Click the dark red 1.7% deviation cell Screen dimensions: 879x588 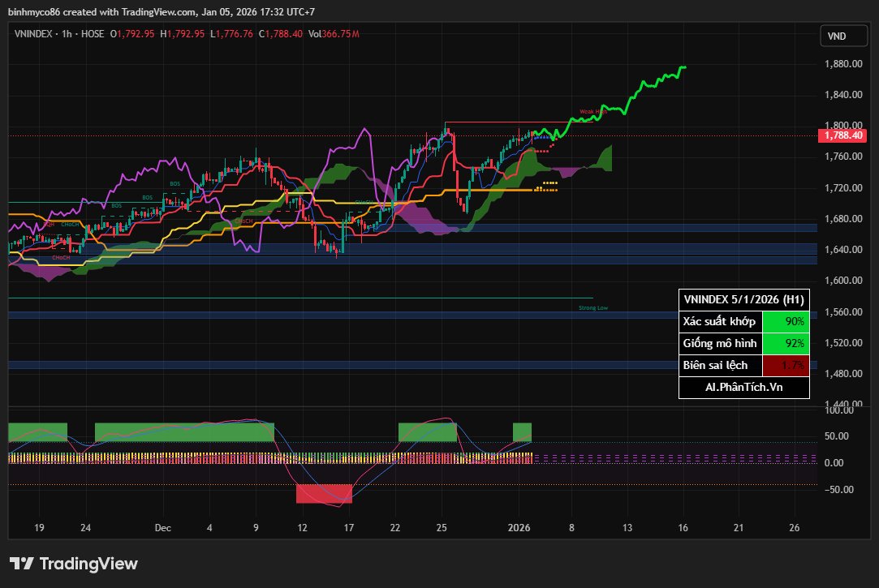point(786,366)
